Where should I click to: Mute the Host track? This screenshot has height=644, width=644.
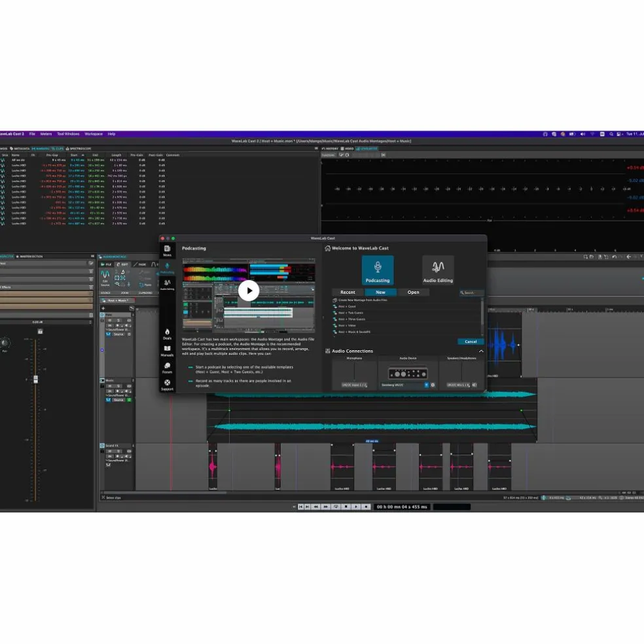110,320
